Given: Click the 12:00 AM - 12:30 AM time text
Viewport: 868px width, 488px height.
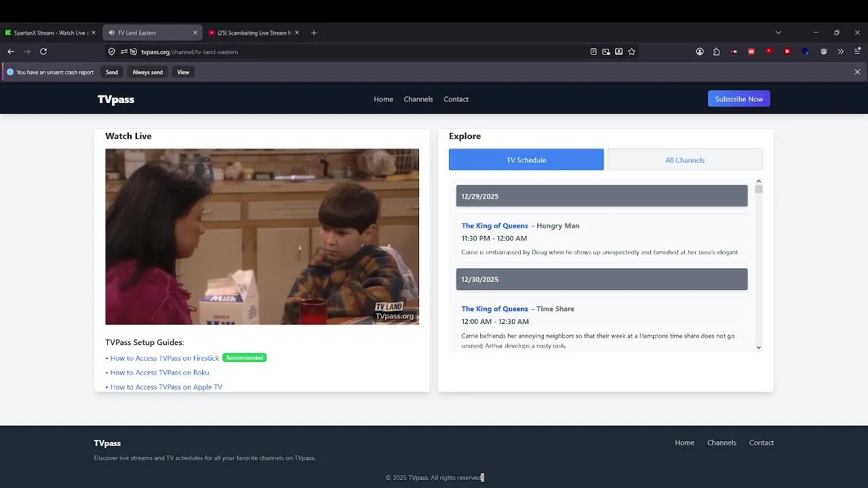Looking at the screenshot, I should click(x=495, y=322).
